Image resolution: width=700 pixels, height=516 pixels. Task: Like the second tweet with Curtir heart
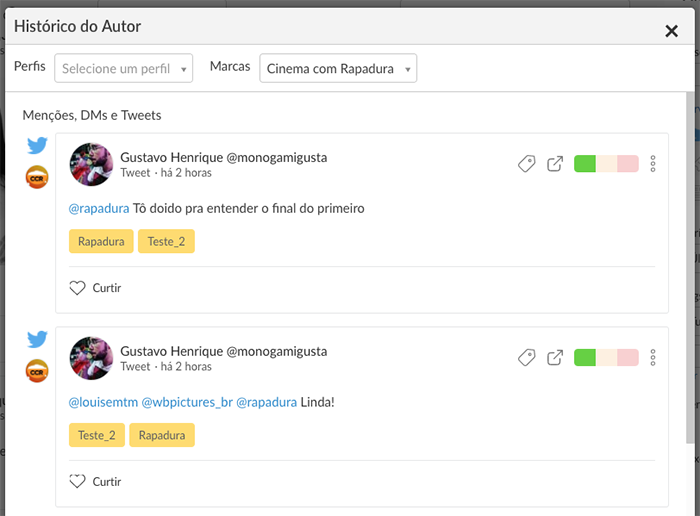tap(78, 482)
